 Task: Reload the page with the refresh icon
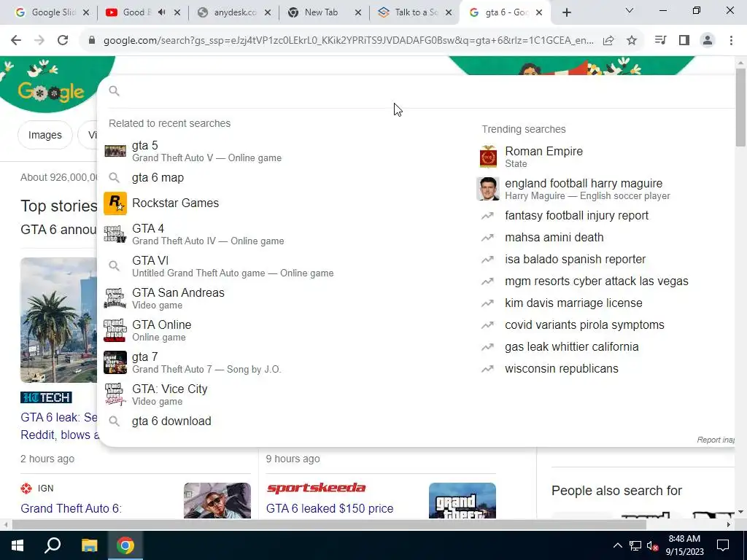(x=63, y=41)
